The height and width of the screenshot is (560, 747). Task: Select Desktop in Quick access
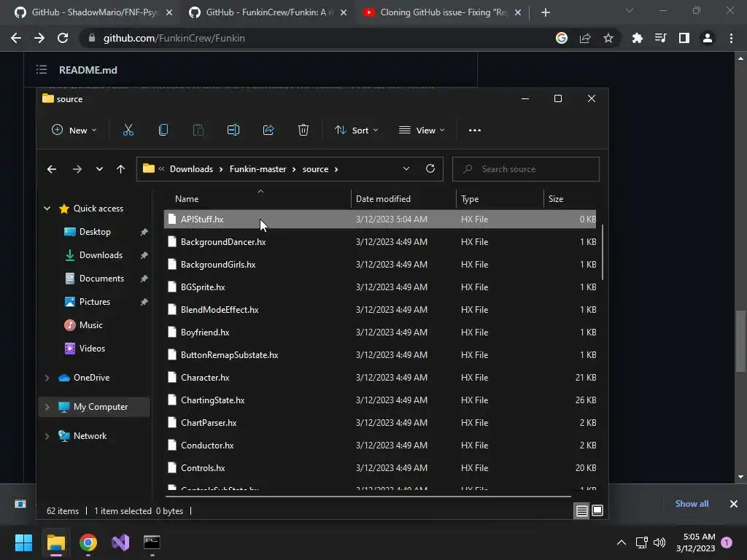pyautogui.click(x=95, y=232)
